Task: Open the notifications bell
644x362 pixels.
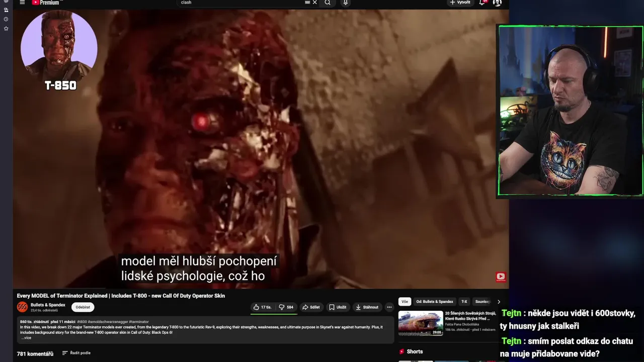Action: (482, 3)
